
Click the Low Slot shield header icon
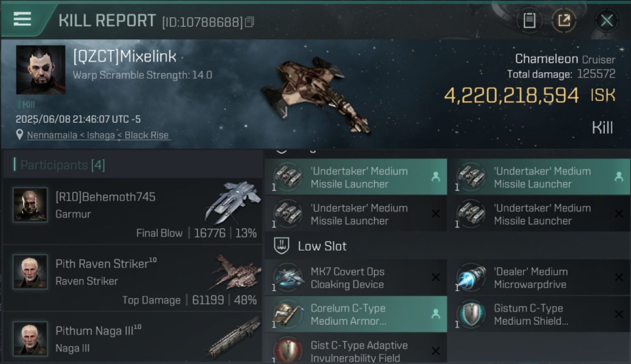[282, 246]
